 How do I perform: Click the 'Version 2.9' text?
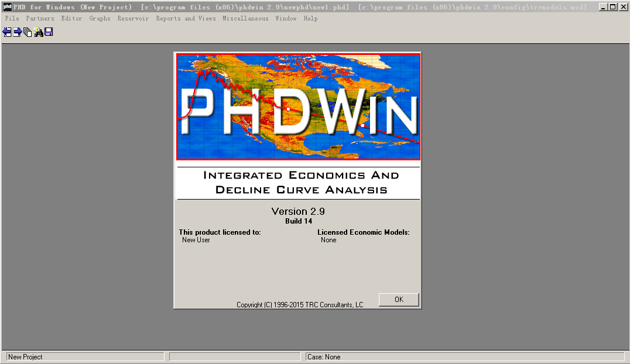pos(298,211)
